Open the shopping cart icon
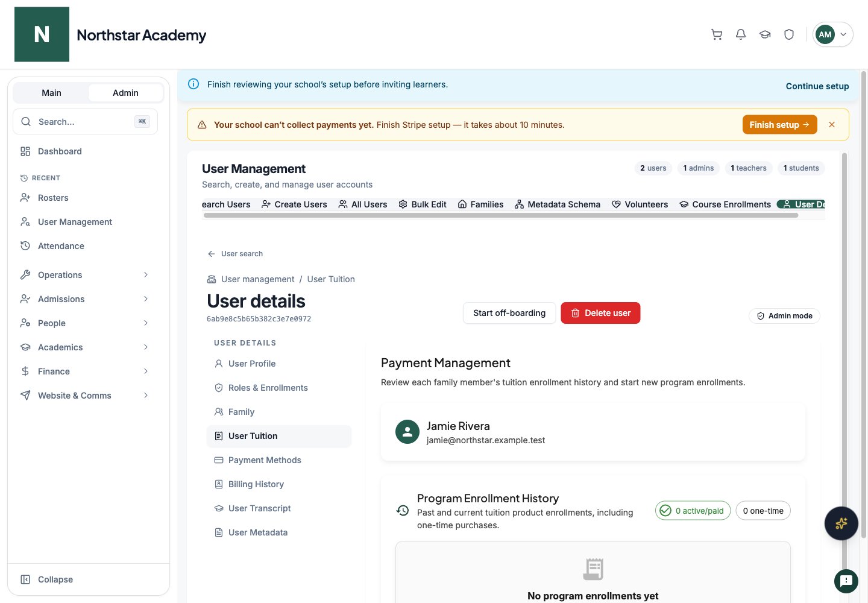 (717, 34)
